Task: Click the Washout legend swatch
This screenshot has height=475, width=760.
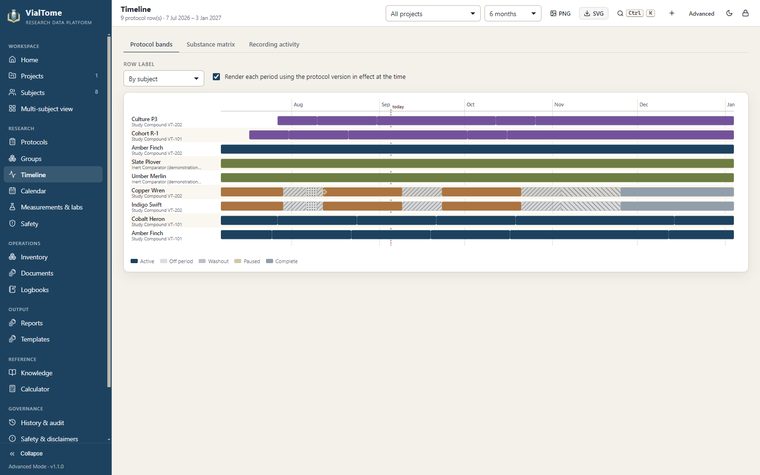Action: pos(202,261)
